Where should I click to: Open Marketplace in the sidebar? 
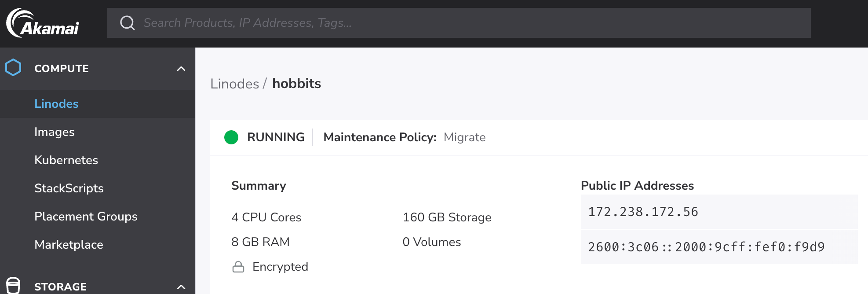tap(69, 245)
